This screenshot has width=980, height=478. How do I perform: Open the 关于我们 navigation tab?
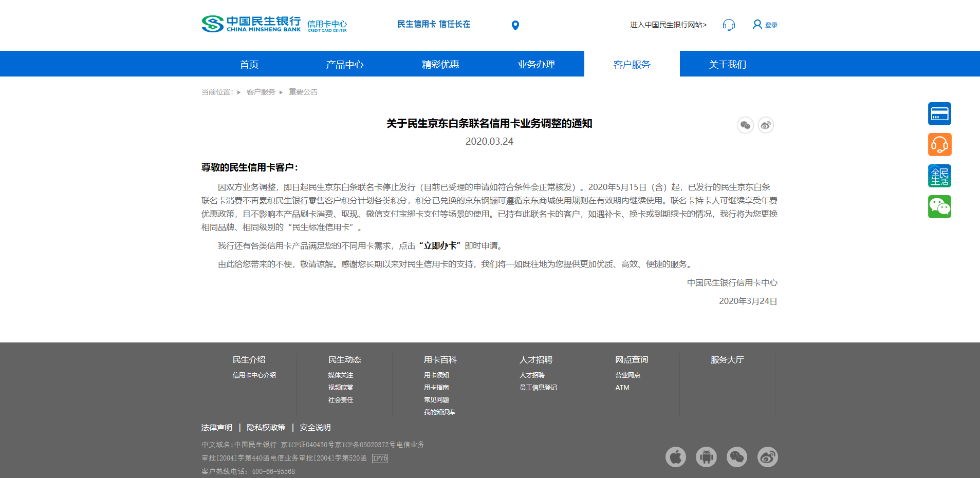pyautogui.click(x=728, y=64)
